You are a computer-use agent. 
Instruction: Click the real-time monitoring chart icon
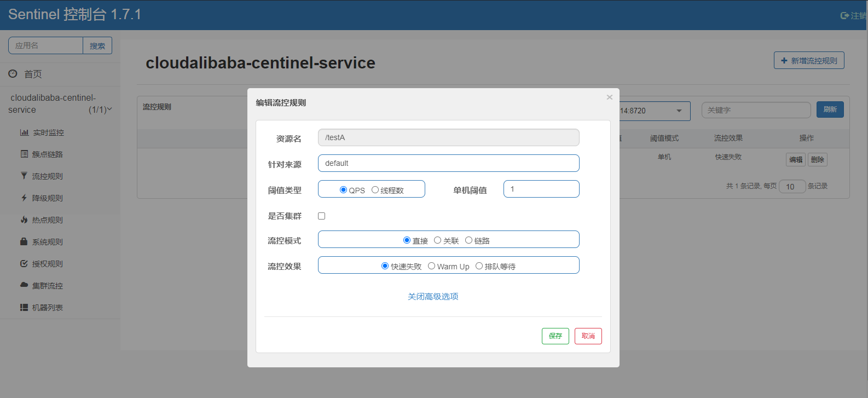click(24, 132)
